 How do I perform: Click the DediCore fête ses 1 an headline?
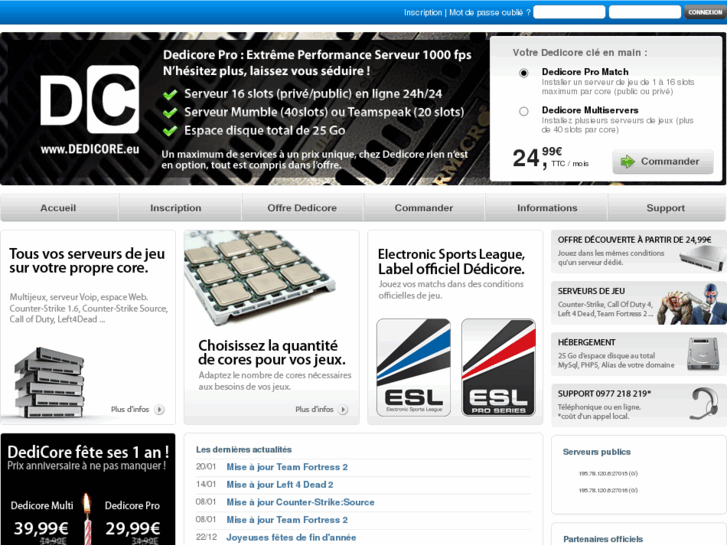coord(88,452)
